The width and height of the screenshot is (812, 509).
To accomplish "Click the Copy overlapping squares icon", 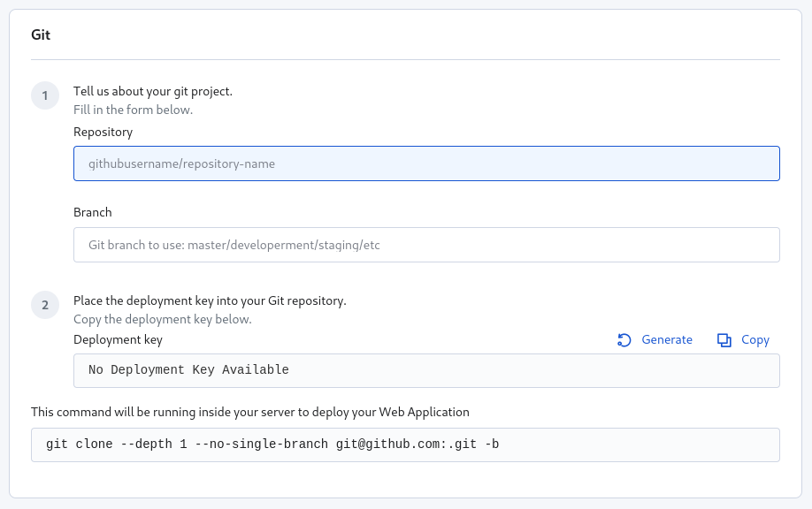I will [x=724, y=340].
